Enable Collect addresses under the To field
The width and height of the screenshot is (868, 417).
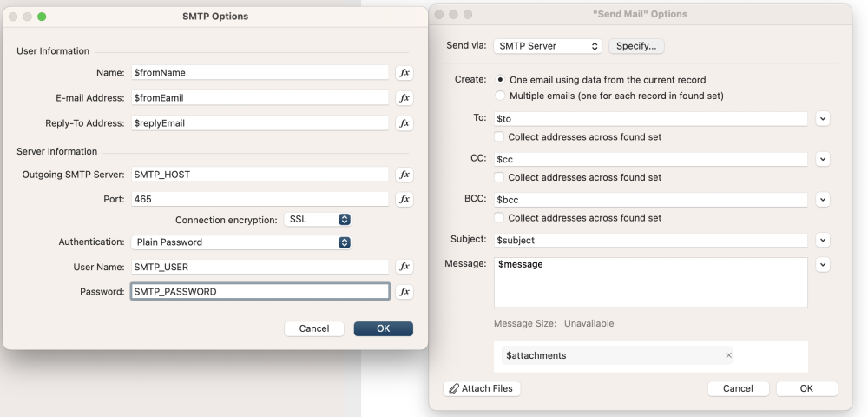[x=499, y=137]
